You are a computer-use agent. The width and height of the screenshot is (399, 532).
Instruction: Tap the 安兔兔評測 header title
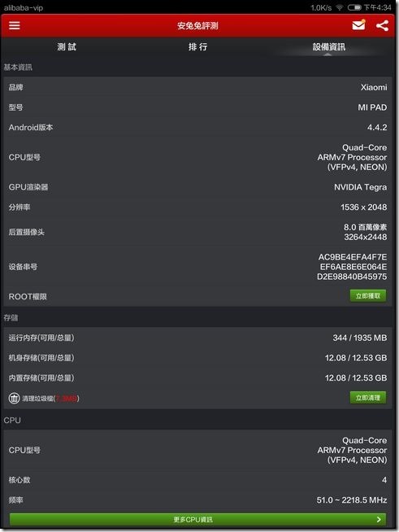pos(197,25)
